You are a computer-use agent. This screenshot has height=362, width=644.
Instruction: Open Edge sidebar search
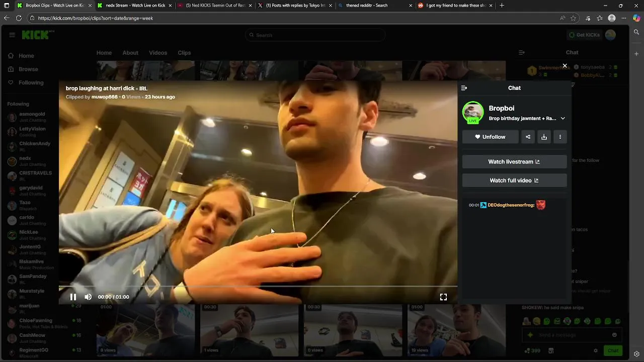point(636,32)
